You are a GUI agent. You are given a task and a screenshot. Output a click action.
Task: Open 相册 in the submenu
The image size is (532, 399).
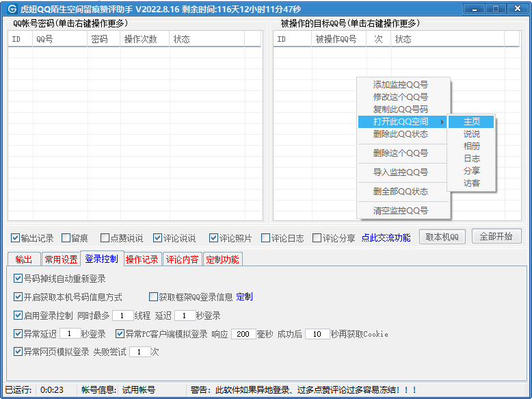coord(471,146)
